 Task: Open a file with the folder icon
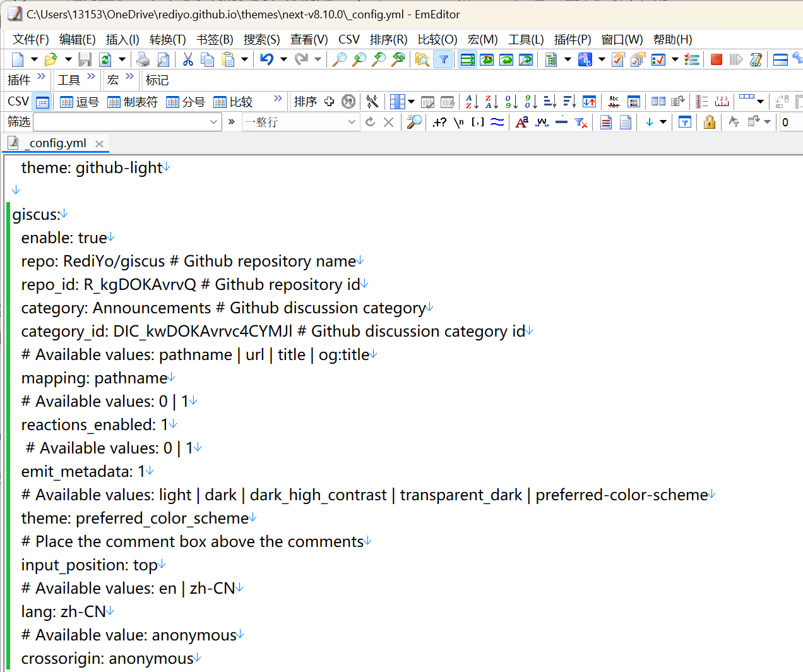51,59
